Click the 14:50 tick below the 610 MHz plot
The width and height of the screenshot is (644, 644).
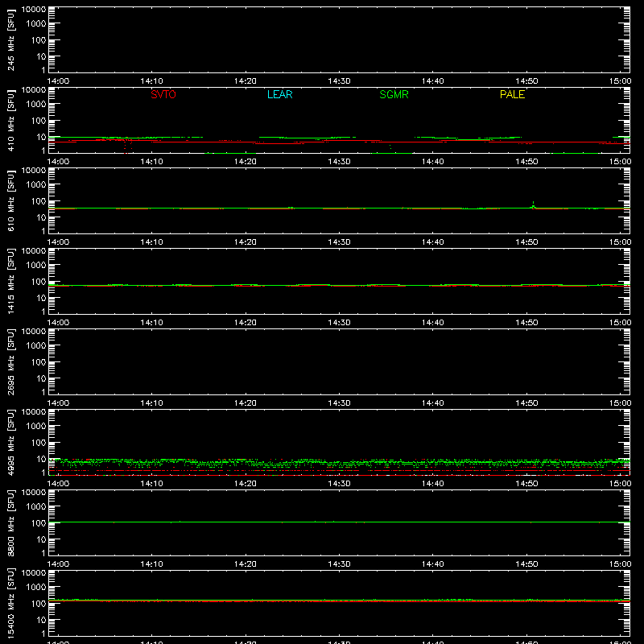526,242
